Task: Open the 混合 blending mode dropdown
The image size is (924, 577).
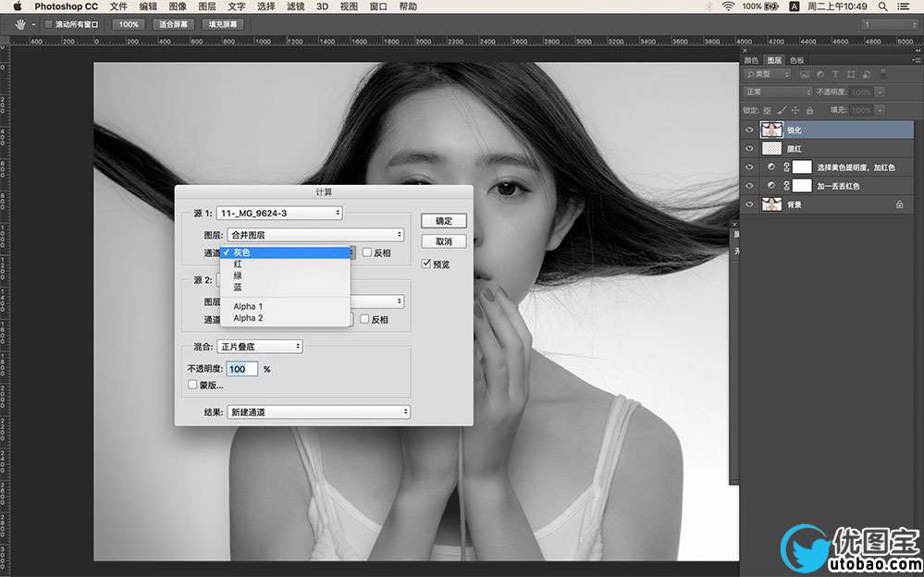Action: (x=260, y=347)
